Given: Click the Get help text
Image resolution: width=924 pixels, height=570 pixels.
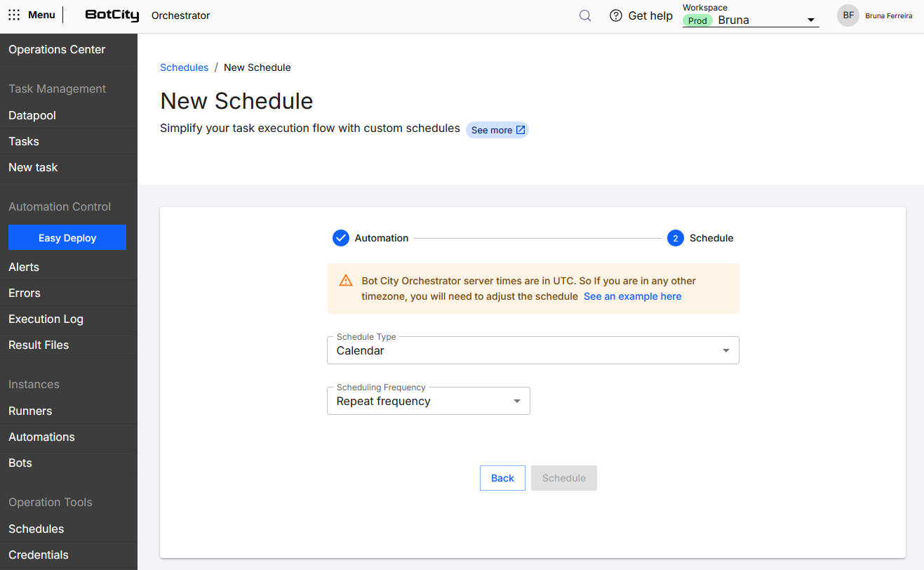Looking at the screenshot, I should click(x=650, y=15).
